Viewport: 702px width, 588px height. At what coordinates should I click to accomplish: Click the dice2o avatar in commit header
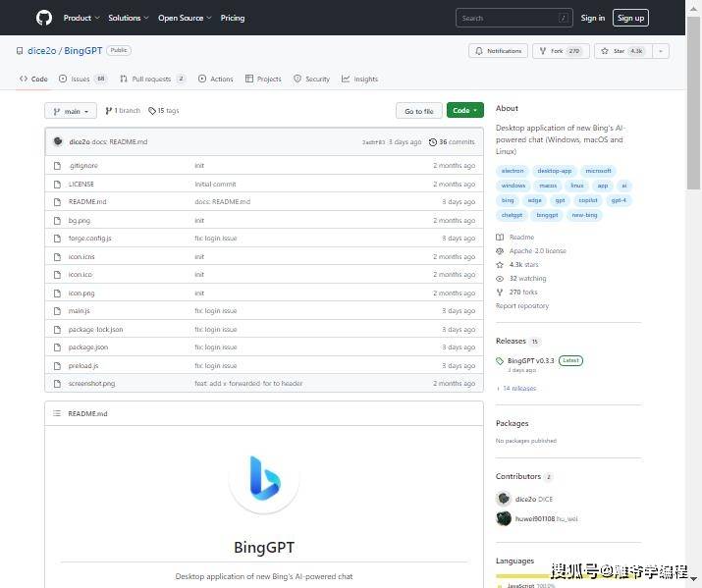(58, 141)
